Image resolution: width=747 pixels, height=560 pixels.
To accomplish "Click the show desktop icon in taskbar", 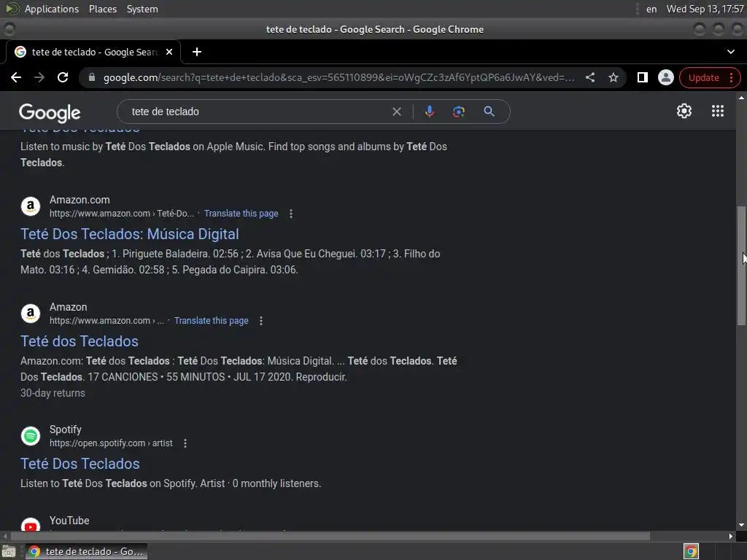I will pos(9,552).
